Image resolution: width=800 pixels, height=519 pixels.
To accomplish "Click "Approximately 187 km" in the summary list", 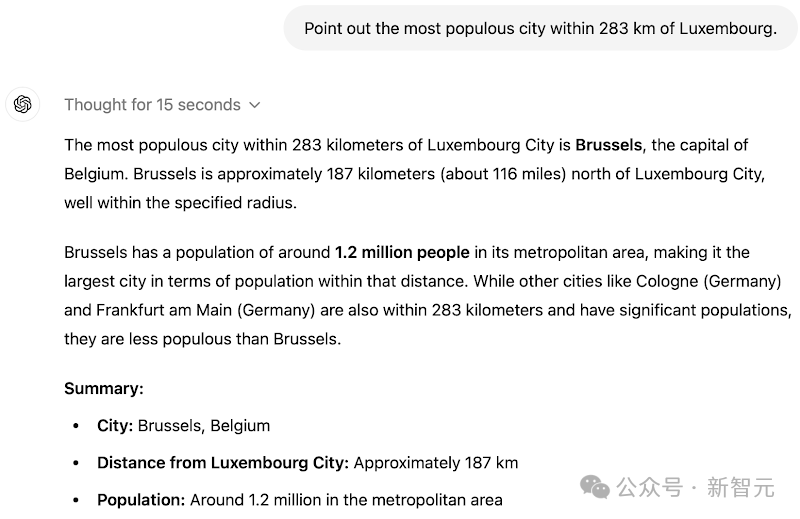I will [436, 463].
